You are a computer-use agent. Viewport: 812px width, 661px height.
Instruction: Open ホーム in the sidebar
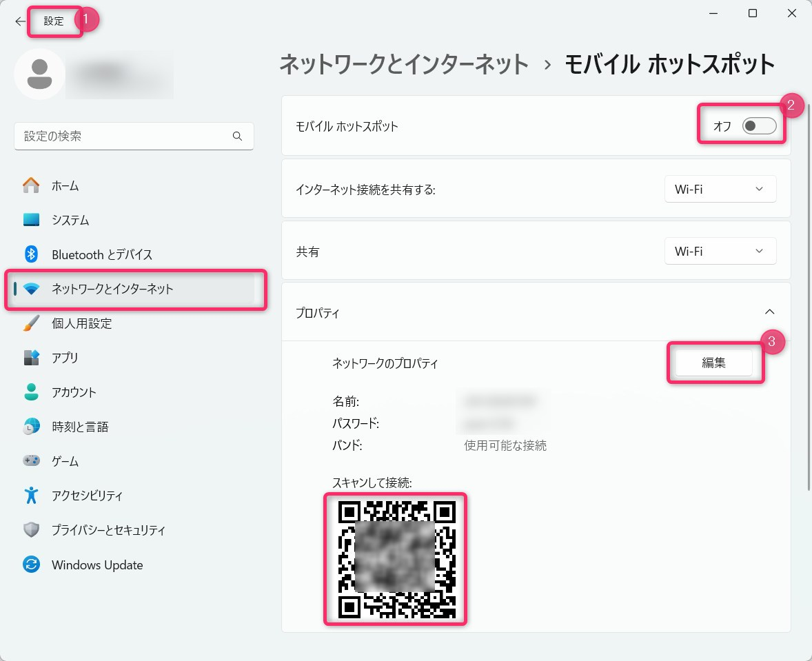tap(134, 185)
